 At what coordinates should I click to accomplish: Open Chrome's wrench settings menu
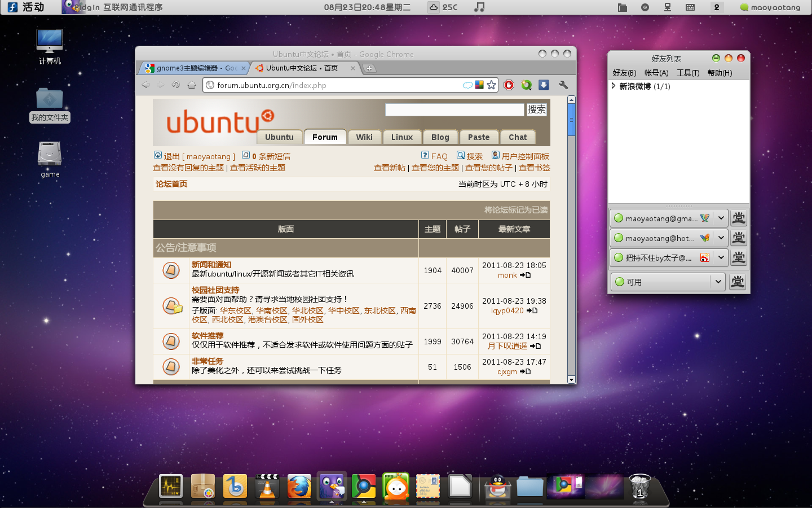pos(563,85)
